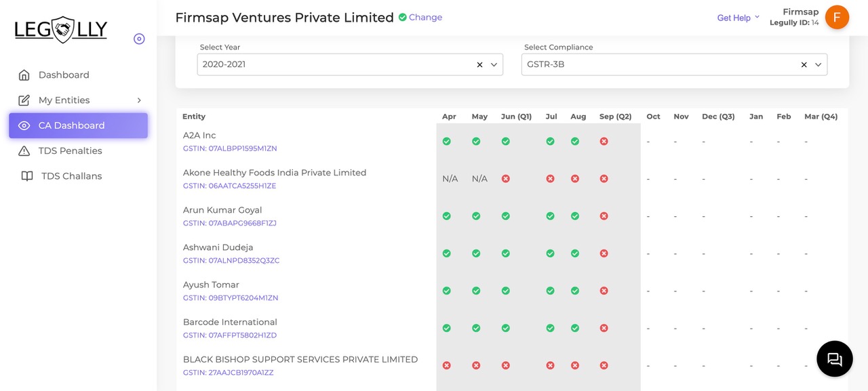
Task: Click A2A Inc April green check status
Action: tap(447, 142)
